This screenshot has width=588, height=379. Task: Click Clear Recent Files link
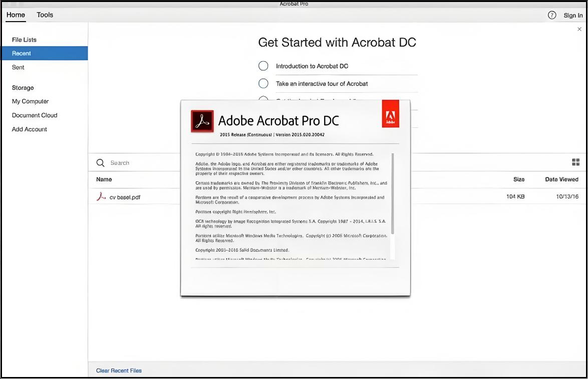pyautogui.click(x=119, y=370)
